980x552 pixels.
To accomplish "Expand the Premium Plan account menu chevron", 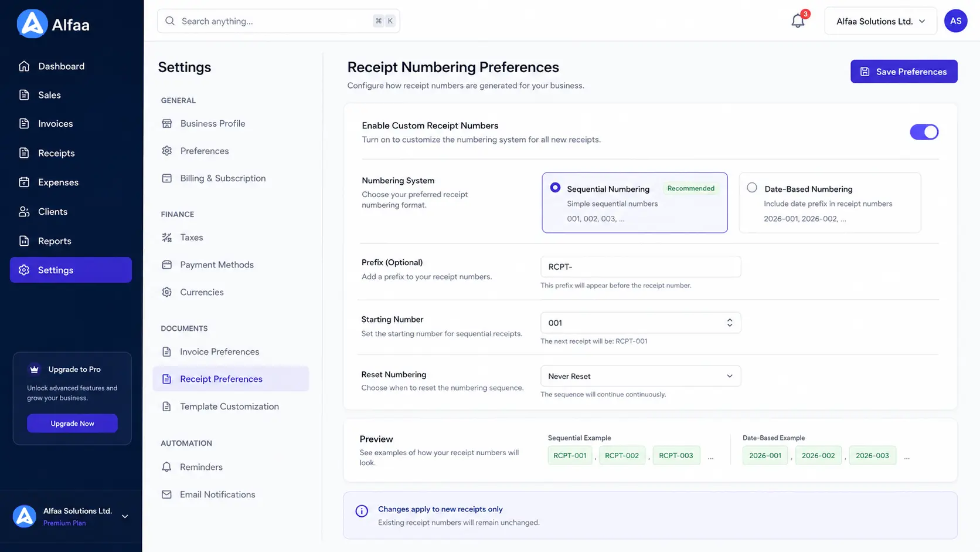I will [125, 516].
